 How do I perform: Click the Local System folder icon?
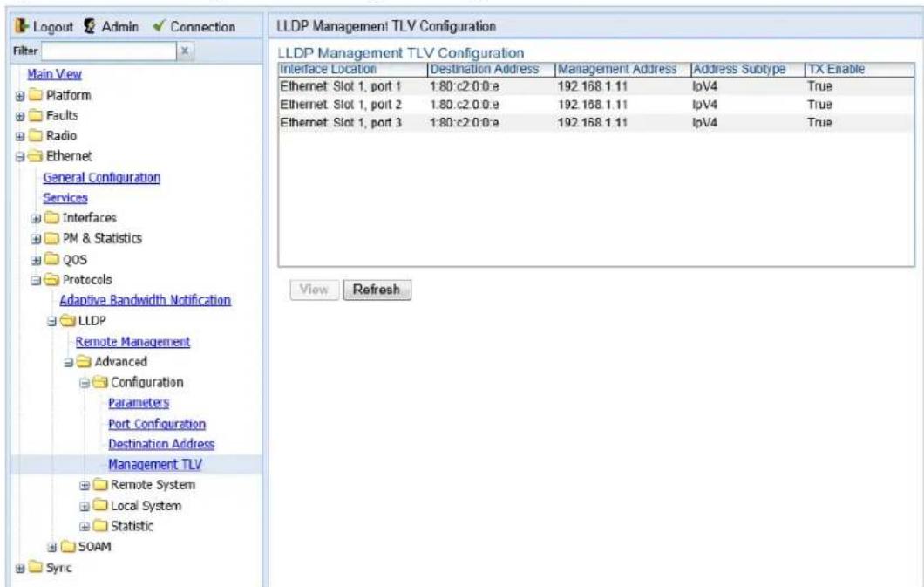[101, 505]
